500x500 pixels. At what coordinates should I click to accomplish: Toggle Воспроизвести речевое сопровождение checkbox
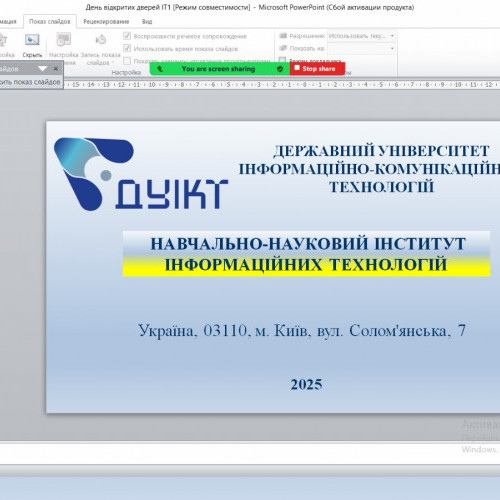coord(127,36)
